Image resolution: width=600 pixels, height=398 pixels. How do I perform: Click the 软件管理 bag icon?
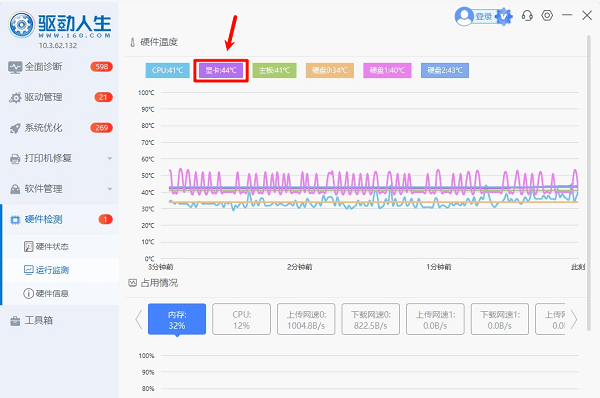point(15,189)
